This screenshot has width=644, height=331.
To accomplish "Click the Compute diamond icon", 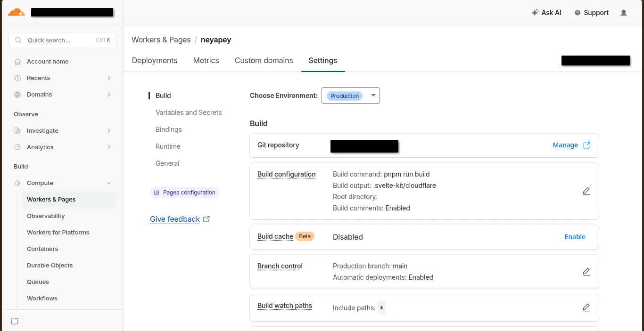I will 17,183.
